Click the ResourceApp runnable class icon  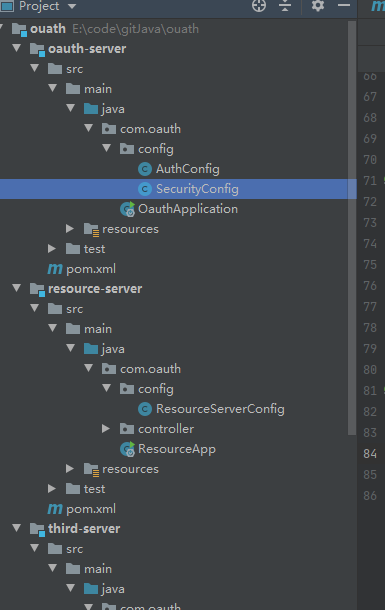(127, 449)
